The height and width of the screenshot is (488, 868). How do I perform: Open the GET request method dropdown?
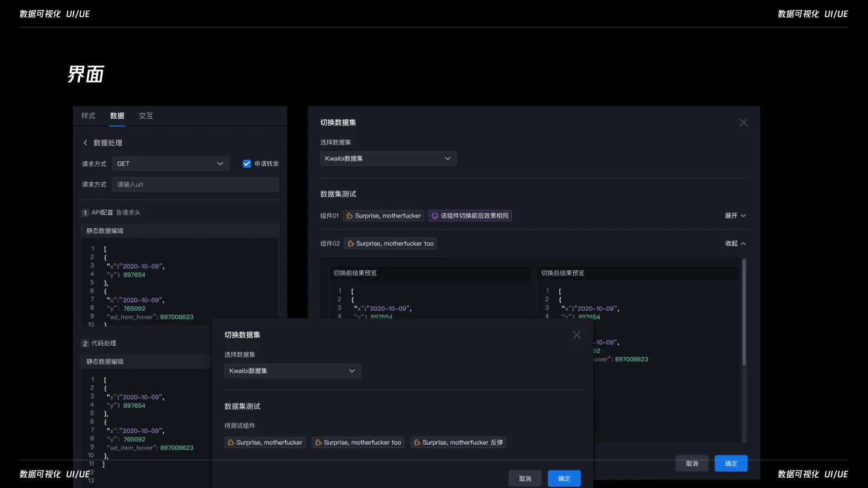171,164
